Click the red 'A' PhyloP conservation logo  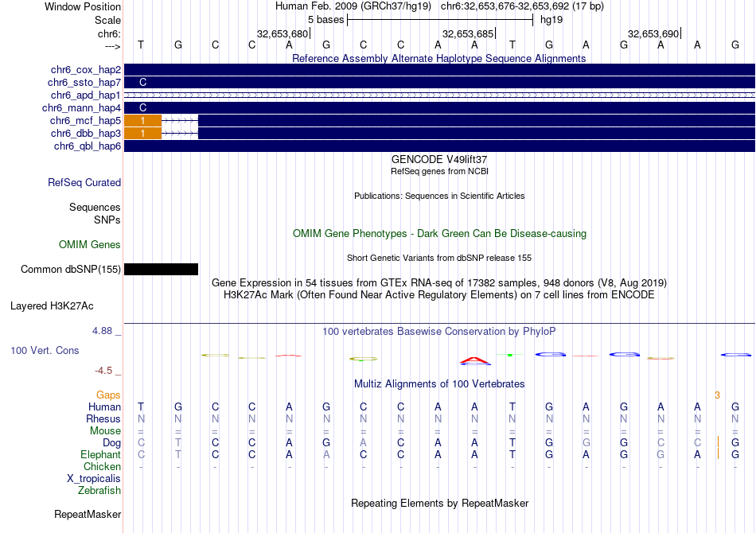coord(475,360)
